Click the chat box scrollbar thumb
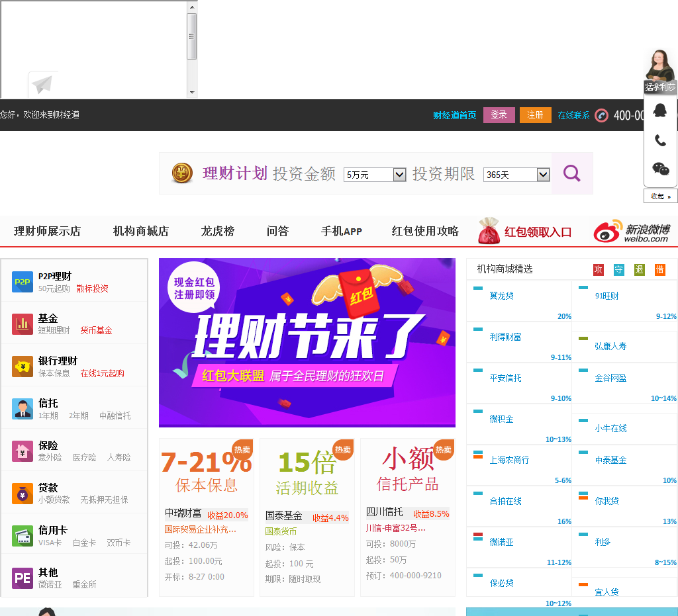 pyautogui.click(x=191, y=36)
